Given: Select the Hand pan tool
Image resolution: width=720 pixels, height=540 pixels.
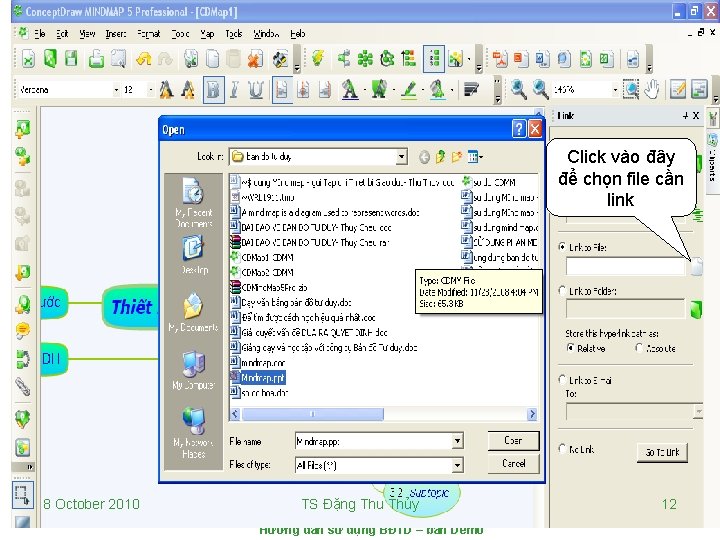Looking at the screenshot, I should point(652,89).
